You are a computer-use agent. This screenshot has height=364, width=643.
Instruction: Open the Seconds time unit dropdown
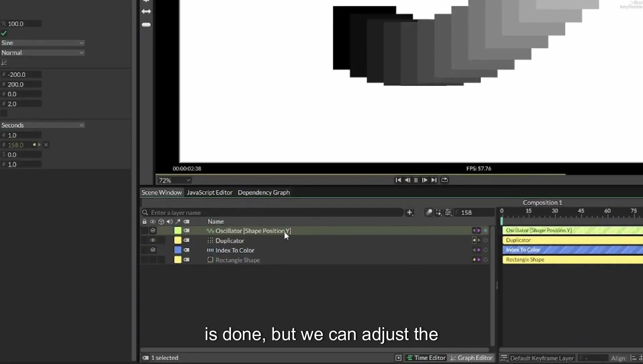[x=43, y=125]
